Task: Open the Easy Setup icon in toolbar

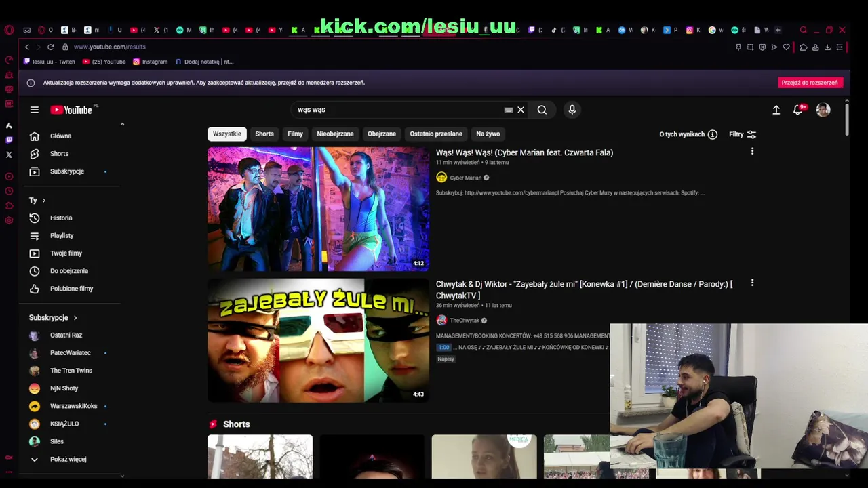Action: coord(840,47)
